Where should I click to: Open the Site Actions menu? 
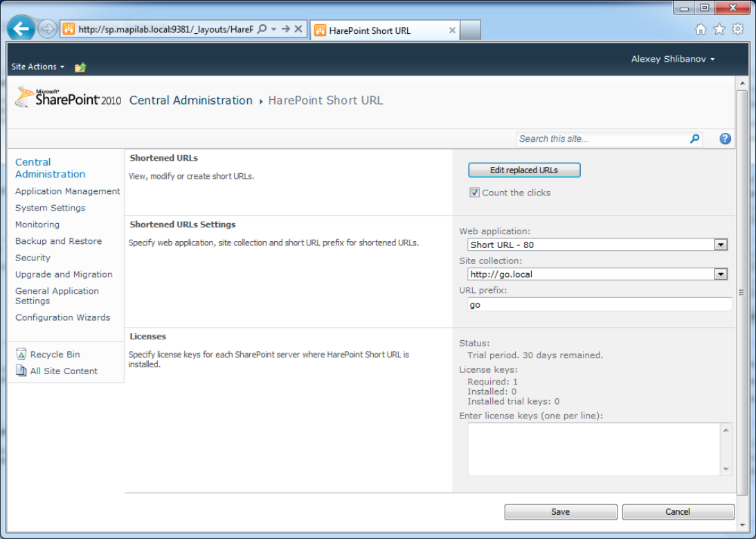coord(37,67)
